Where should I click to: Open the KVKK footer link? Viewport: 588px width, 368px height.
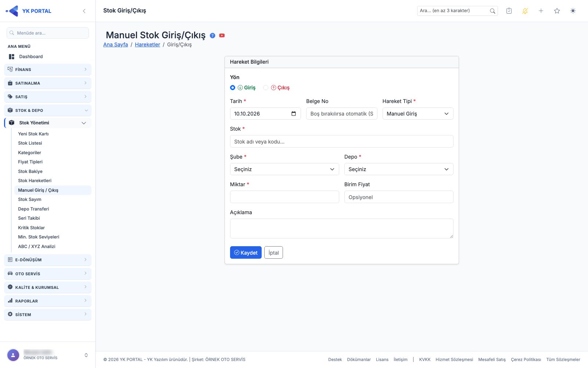[x=425, y=360]
